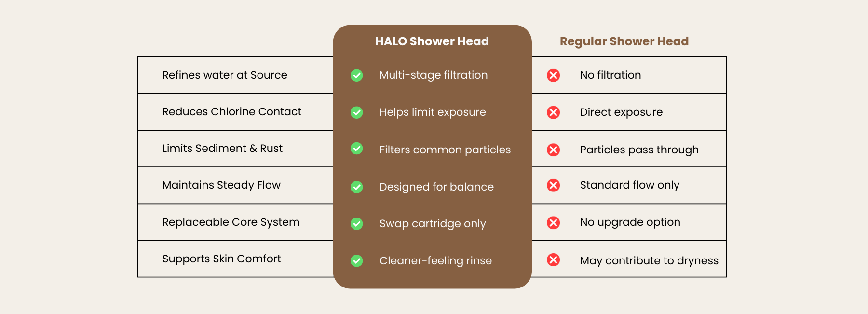Click red X by Standard flow only

(554, 185)
